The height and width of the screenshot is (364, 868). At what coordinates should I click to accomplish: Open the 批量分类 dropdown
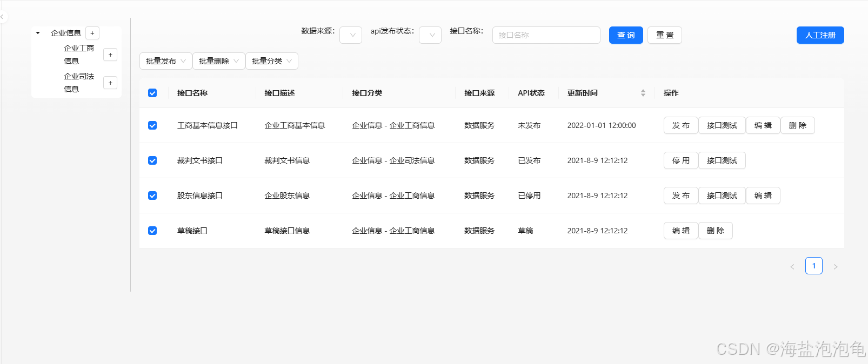point(272,61)
